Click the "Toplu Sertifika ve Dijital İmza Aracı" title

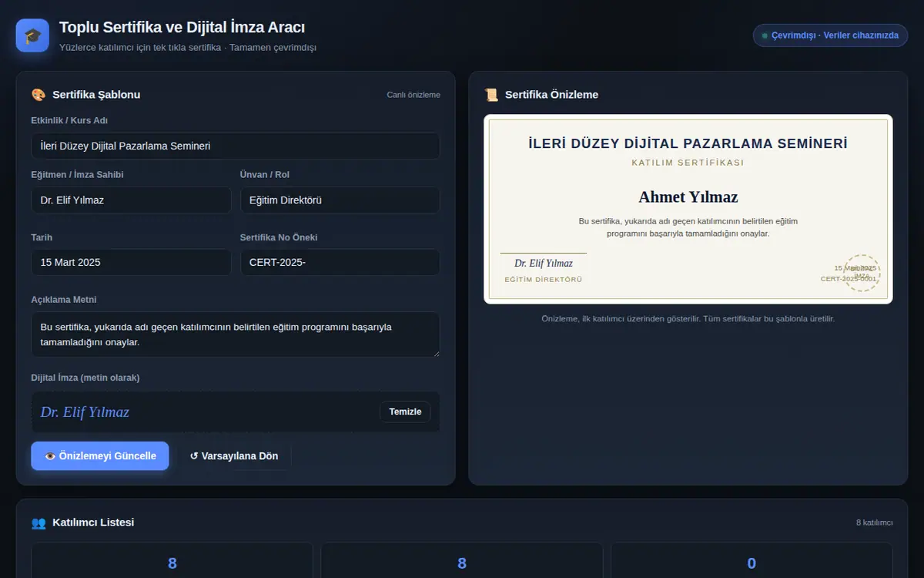click(x=182, y=28)
